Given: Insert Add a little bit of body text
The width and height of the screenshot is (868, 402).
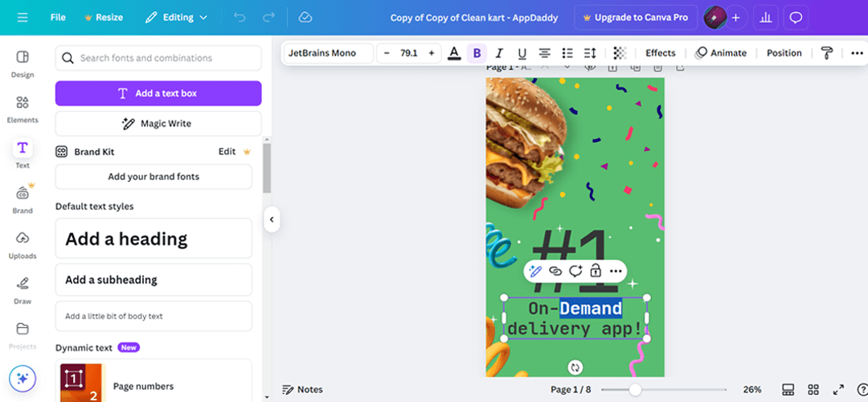Looking at the screenshot, I should [154, 316].
